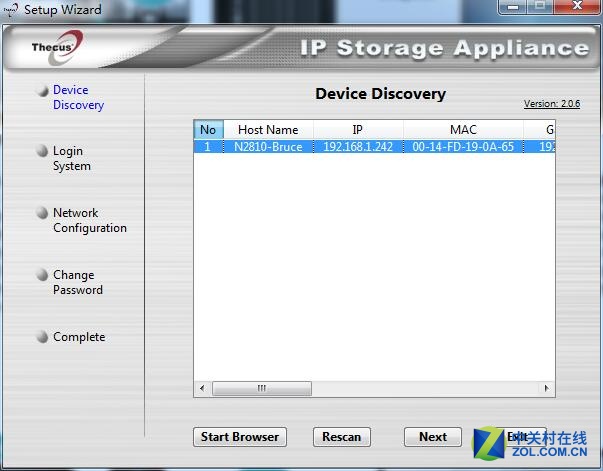Image resolution: width=603 pixels, height=471 pixels.
Task: Click Setup Wizard title bar icon
Action: pos(11,10)
